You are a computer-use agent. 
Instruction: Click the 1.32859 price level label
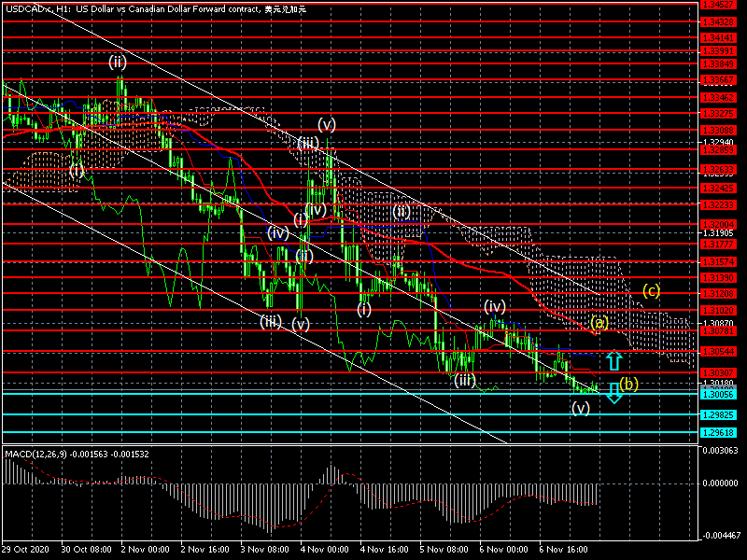click(718, 149)
